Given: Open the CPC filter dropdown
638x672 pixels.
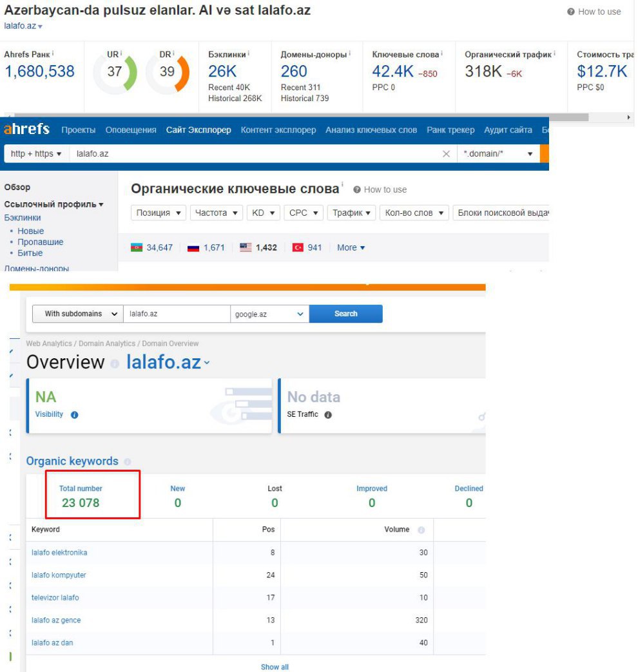Looking at the screenshot, I should click(x=303, y=213).
